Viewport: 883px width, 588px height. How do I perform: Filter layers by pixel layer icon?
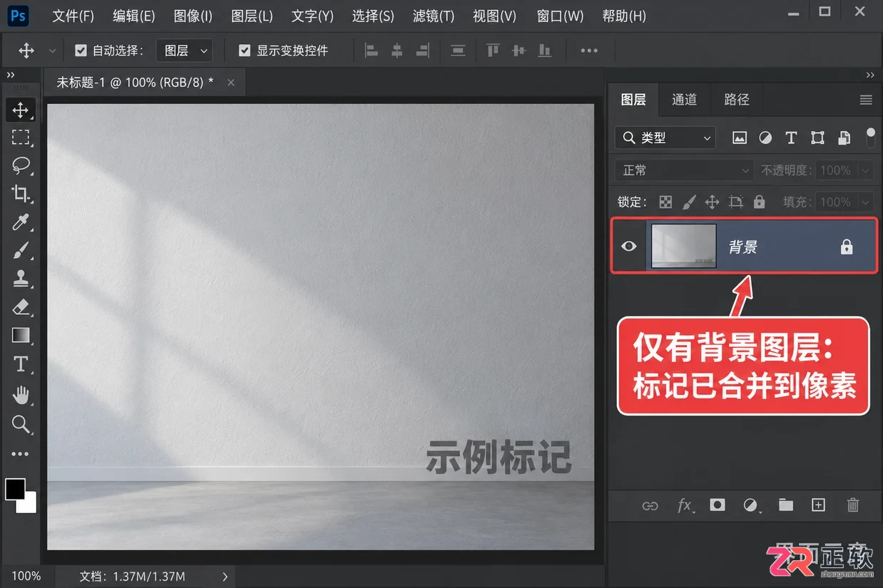tap(740, 138)
